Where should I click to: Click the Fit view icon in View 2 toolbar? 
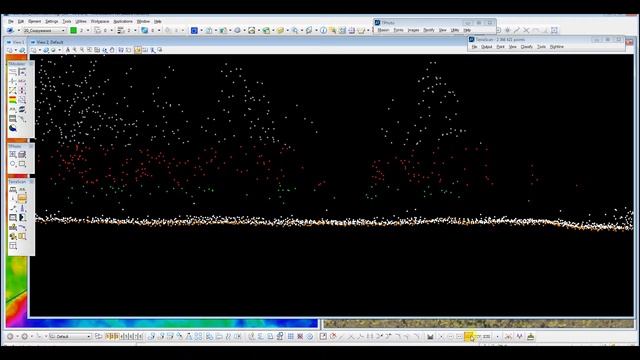point(97,50)
